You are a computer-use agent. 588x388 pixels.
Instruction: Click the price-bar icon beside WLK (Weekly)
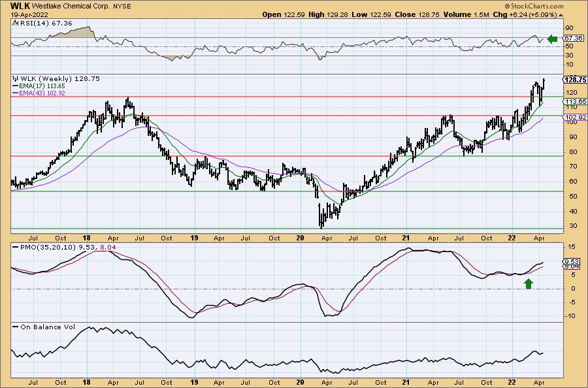[15, 79]
